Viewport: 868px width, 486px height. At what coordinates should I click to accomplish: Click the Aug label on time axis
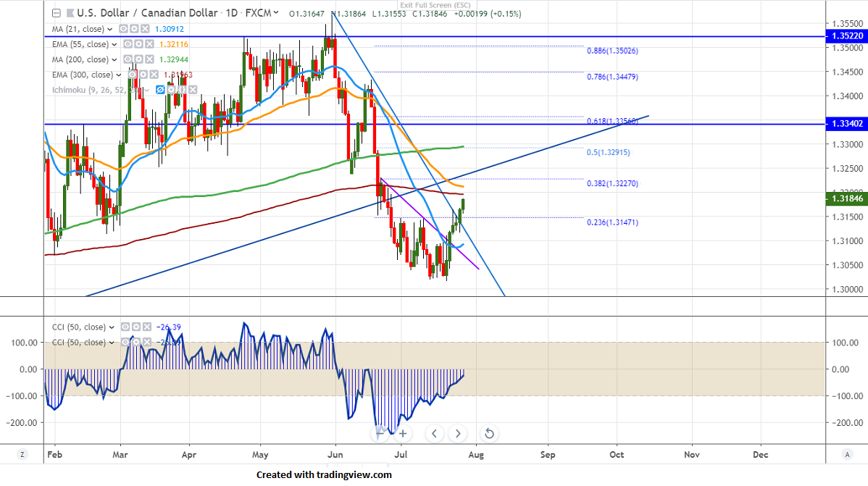[x=476, y=454]
